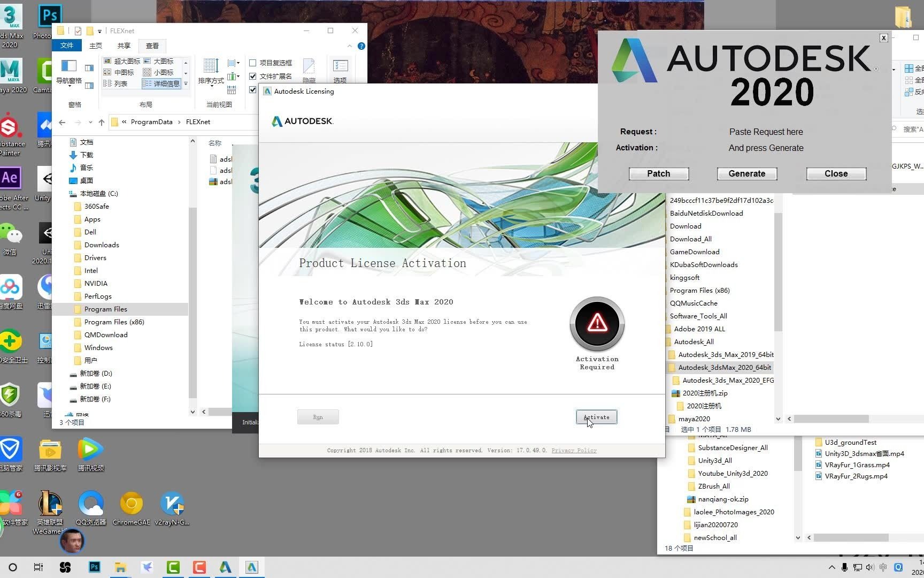Open Explorer help question mark icon
Viewport: 924px width, 578px height.
click(361, 46)
